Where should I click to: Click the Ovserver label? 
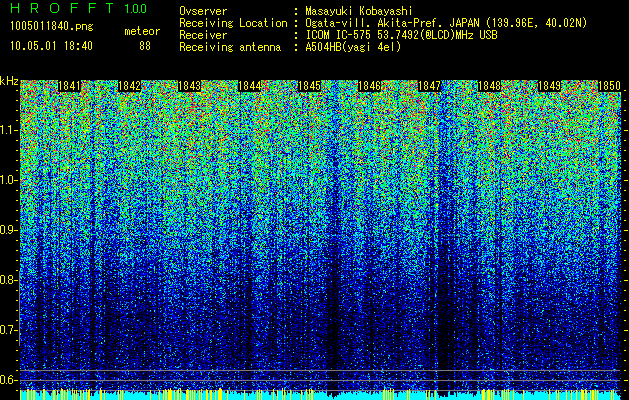click(203, 12)
